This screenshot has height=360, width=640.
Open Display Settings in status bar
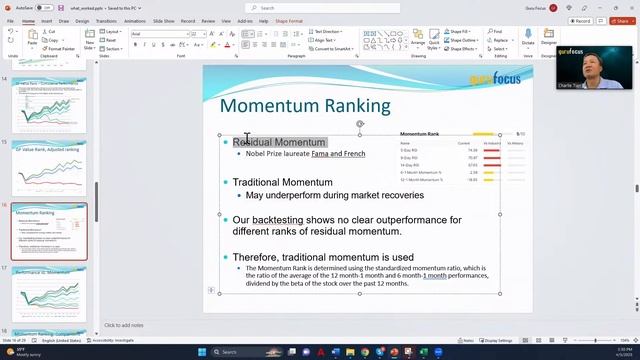click(x=496, y=340)
